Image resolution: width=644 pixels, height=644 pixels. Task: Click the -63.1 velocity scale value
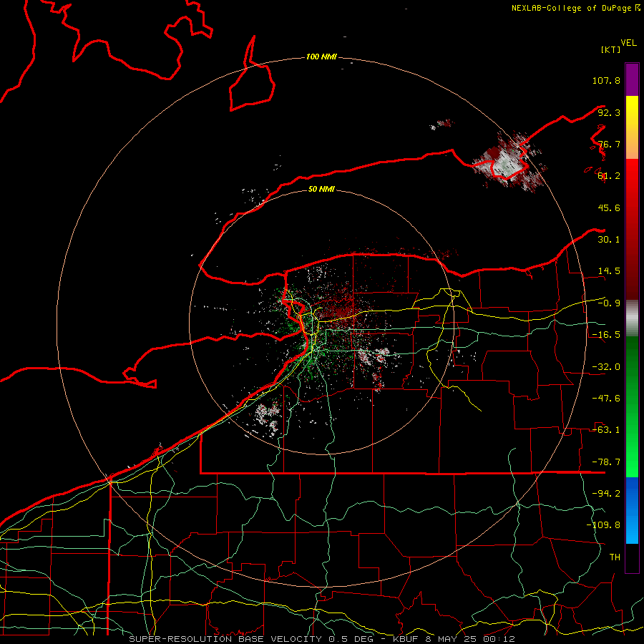[606, 430]
